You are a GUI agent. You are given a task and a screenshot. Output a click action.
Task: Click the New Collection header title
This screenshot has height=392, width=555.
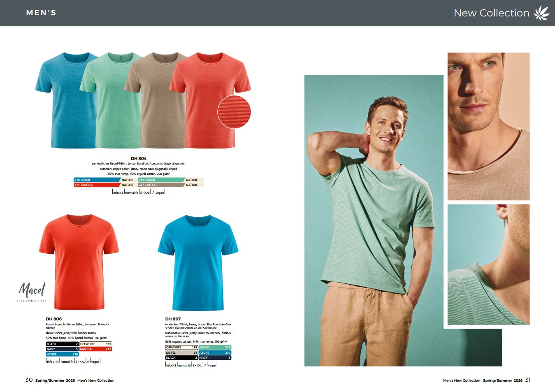tap(491, 13)
